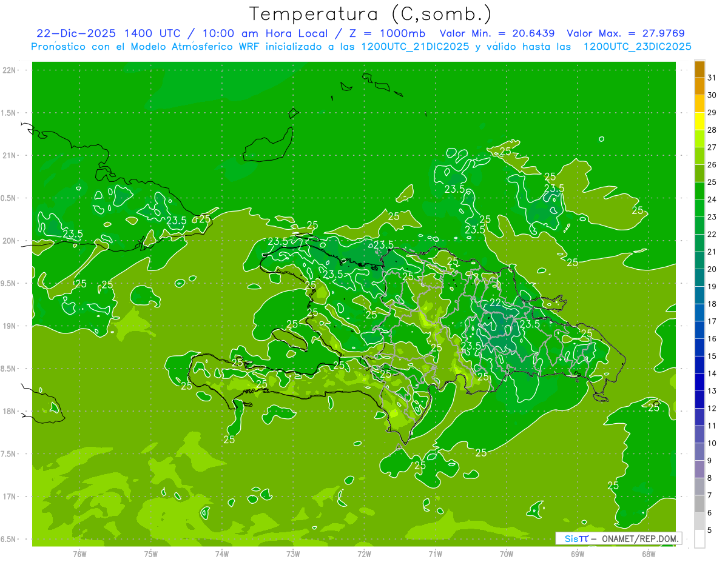
Task: Click the "72W" longitude label
Action: (364, 554)
